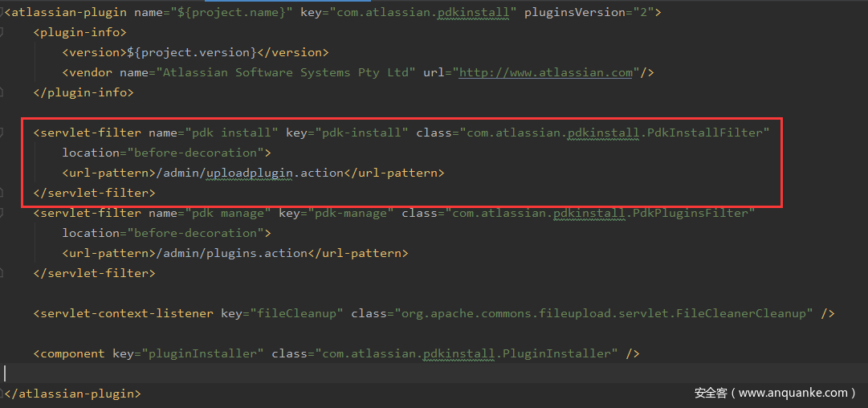Click the PdkPluginsFilter class value
Image resolution: width=868 pixels, height=408 pixels.
tap(601, 213)
